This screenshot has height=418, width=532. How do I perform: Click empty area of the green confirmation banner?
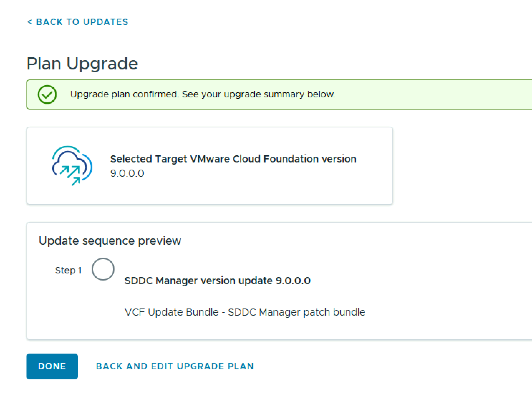[430, 94]
